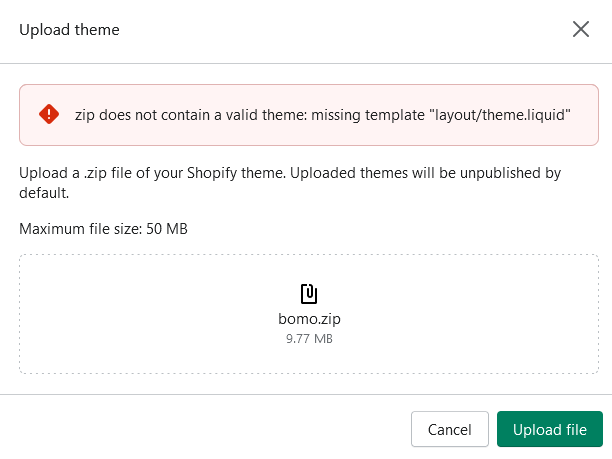Click the missing template error message text
This screenshot has height=459, width=612.
click(x=323, y=115)
